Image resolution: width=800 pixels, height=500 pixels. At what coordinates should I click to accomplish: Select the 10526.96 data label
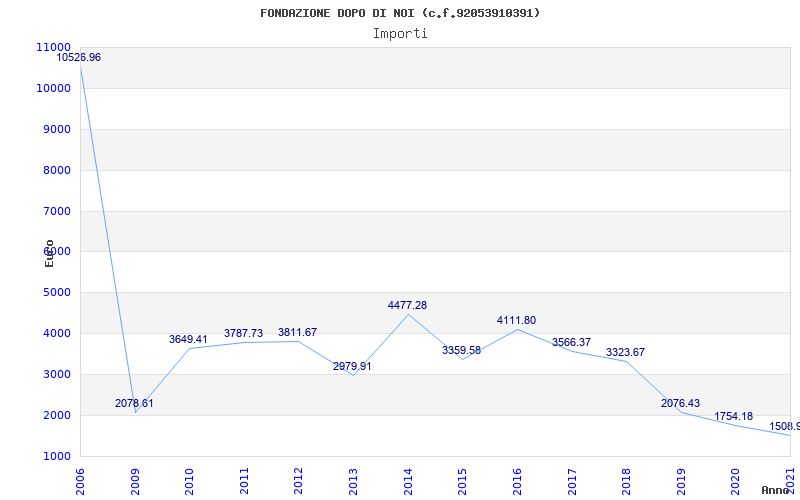(79, 58)
